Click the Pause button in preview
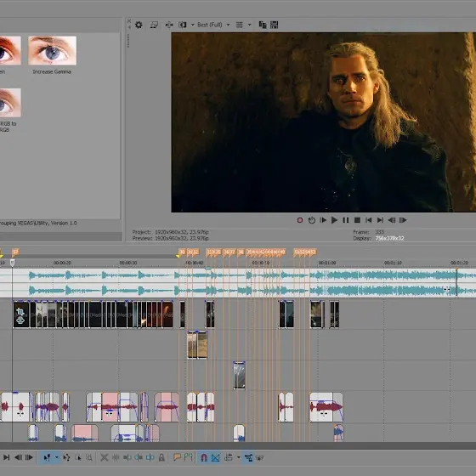This screenshot has width=476, height=476. click(346, 220)
